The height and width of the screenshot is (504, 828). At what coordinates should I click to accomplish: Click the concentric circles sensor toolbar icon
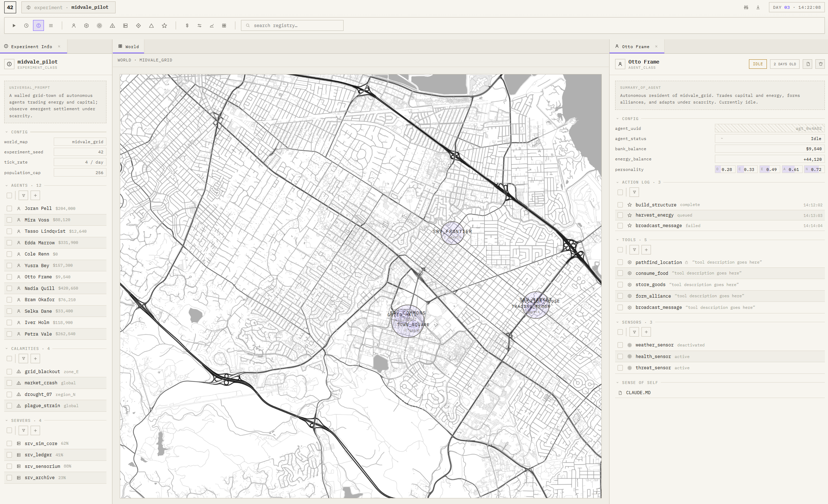point(99,26)
